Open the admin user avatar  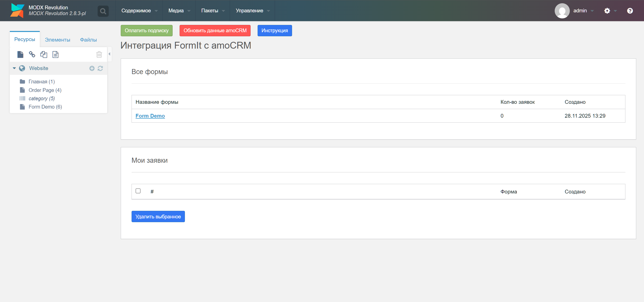click(562, 11)
